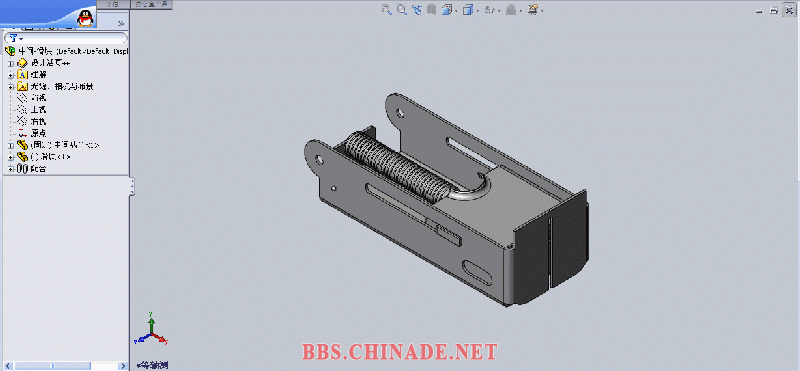Image resolution: width=800 pixels, height=371 pixels.
Task: Click the Display Style box icon
Action: tap(467, 9)
